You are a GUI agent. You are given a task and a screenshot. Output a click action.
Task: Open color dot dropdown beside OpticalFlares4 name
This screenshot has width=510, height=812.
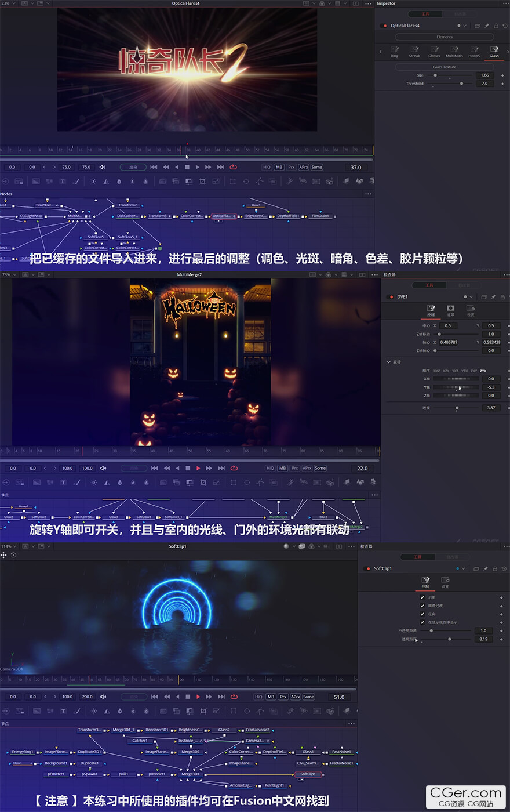pyautogui.click(x=461, y=26)
